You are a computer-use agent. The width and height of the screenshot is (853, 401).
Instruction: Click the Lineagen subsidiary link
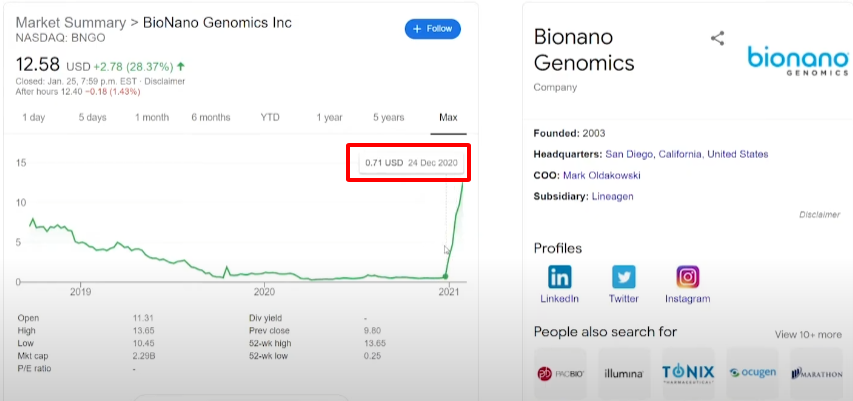(611, 196)
